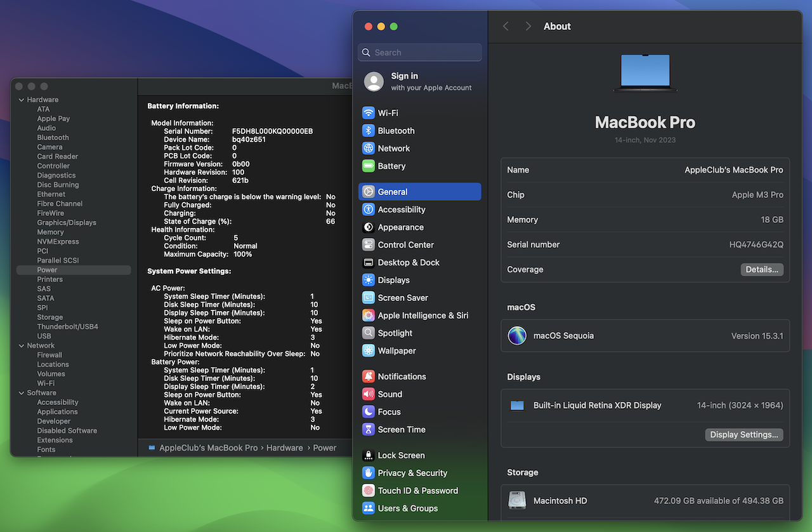Click the serial number HQ4746G42Q

(x=756, y=244)
